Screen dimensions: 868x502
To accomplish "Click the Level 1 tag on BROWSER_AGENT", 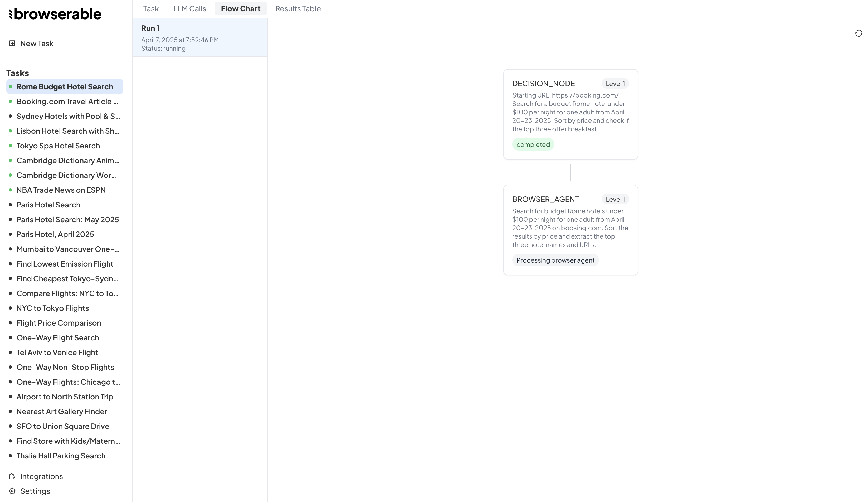I will click(x=615, y=199).
